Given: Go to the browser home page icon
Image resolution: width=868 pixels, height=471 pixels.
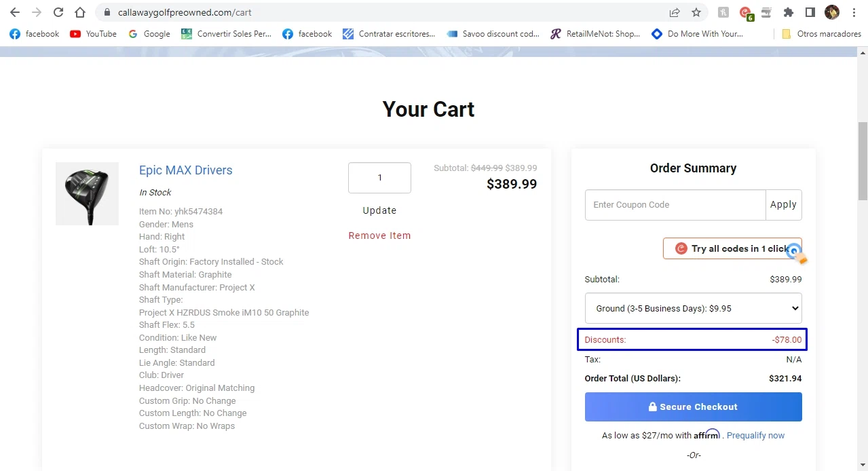Looking at the screenshot, I should [80, 12].
